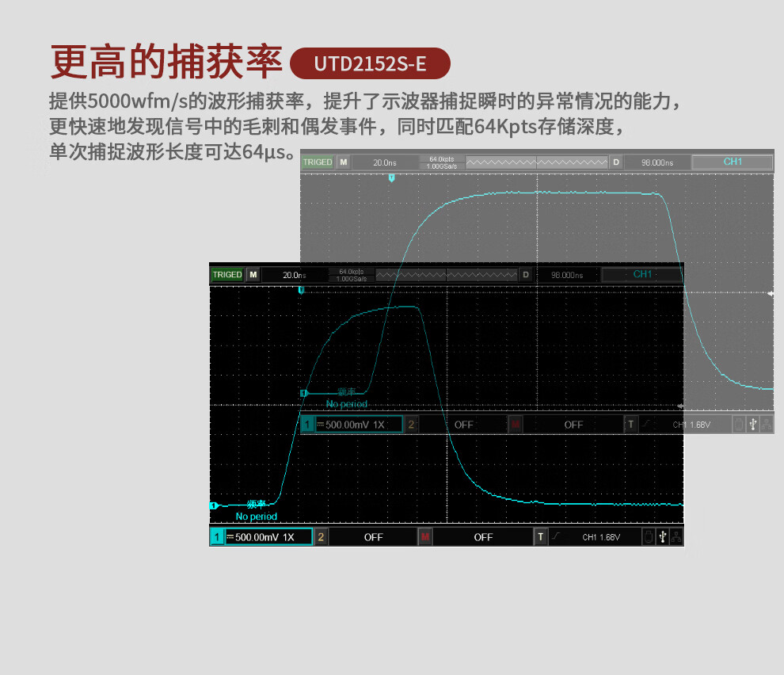Click the M timebase icon in gray screen
Screen dimensions: 784x675
point(344,162)
